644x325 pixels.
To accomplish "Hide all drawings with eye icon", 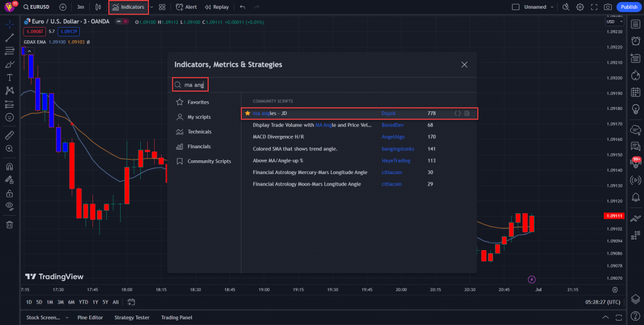I will [x=9, y=206].
